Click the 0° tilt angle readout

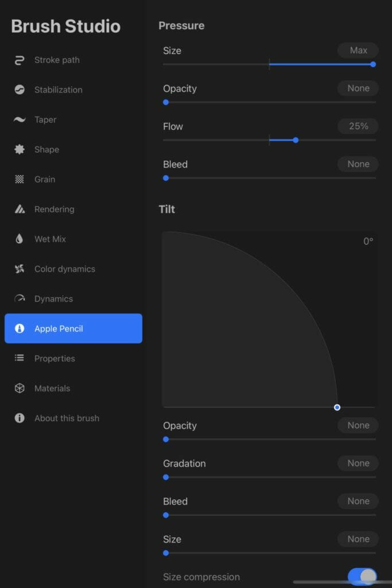click(x=368, y=241)
